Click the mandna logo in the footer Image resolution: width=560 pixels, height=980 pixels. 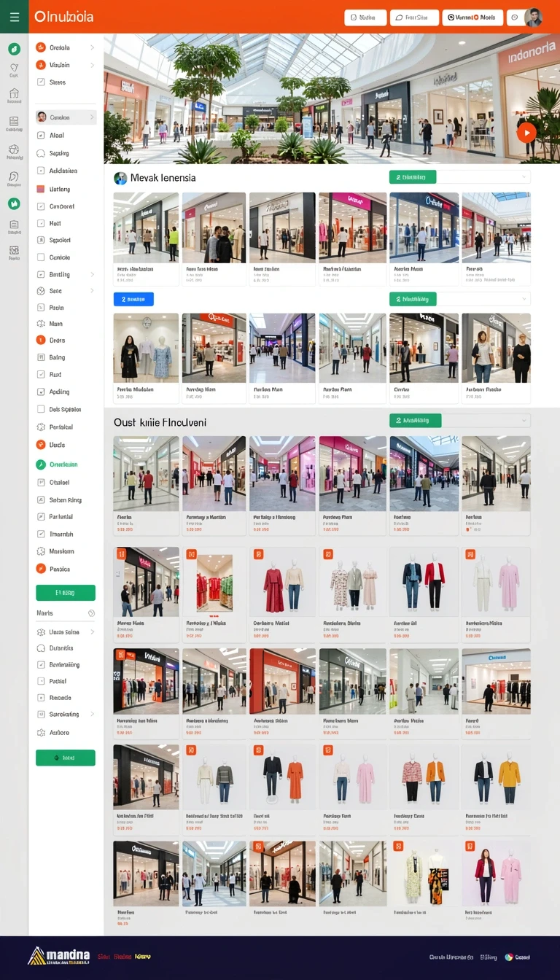58,956
